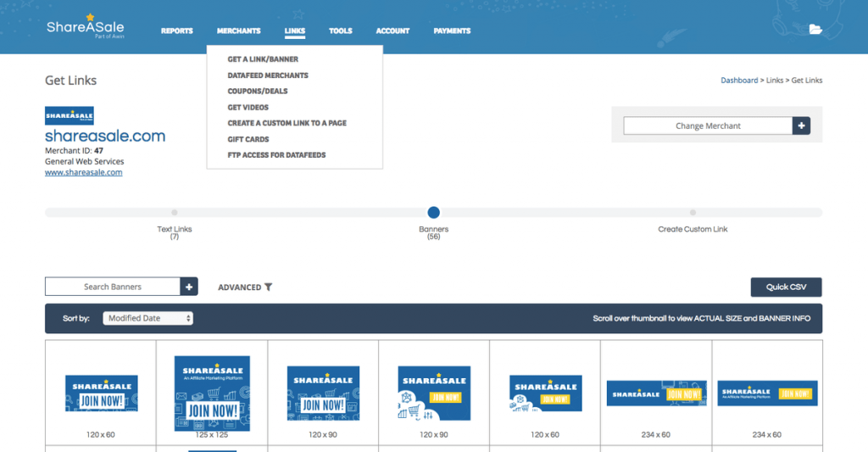868x452 pixels.
Task: Click the Merchant ID: 47 text
Action: [x=75, y=151]
